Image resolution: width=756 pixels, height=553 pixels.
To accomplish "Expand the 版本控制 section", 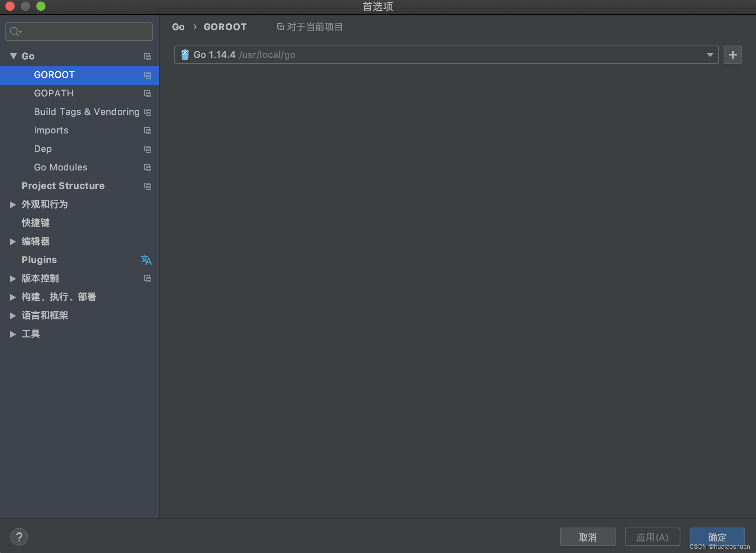I will tap(13, 278).
